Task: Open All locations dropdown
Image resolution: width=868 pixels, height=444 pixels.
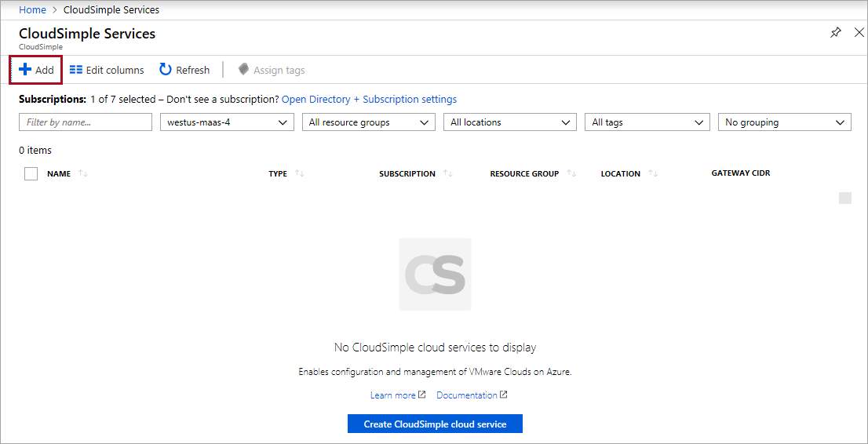Action: click(x=510, y=122)
